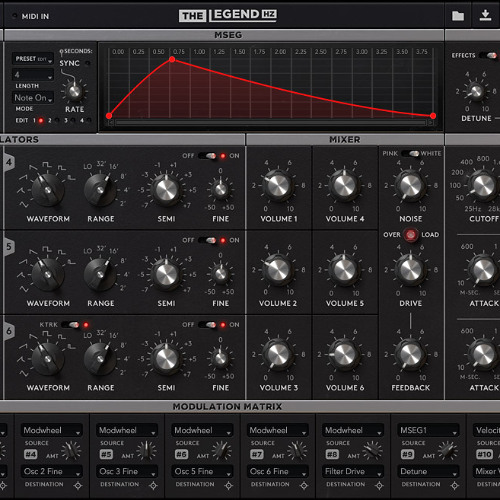Viewport: 500px width, 500px height.
Task: Select MSEG EDIT 3
Action: 73,120
